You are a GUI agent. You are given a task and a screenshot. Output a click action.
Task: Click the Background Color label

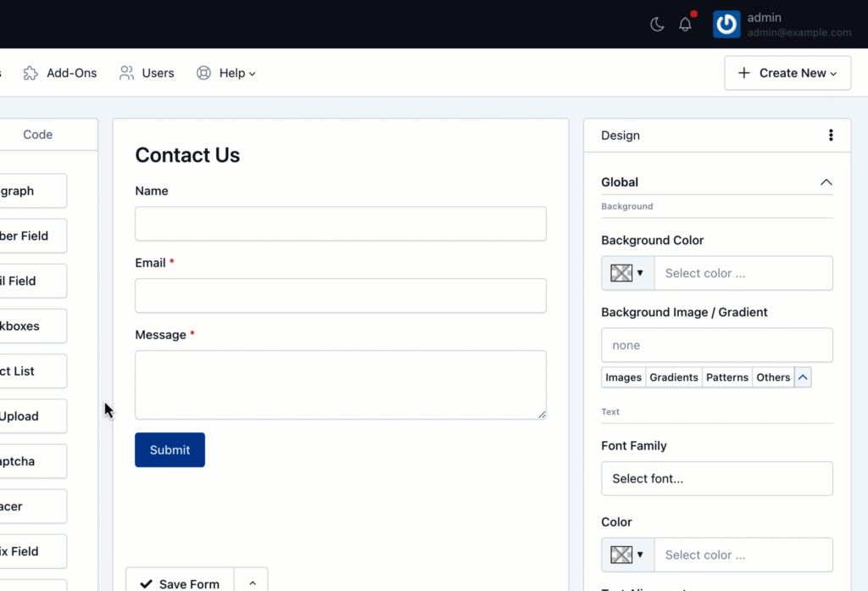[x=652, y=241]
